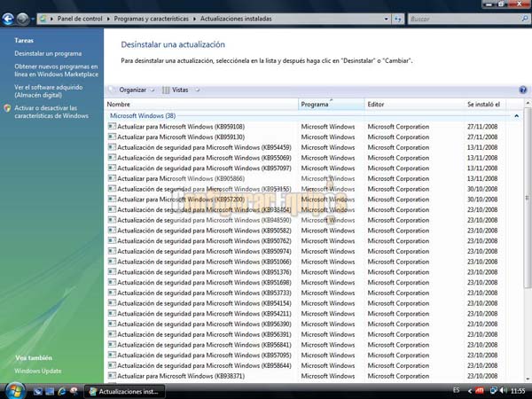The height and width of the screenshot is (399, 532).
Task: Open the Vistas menu
Action: coord(180,90)
